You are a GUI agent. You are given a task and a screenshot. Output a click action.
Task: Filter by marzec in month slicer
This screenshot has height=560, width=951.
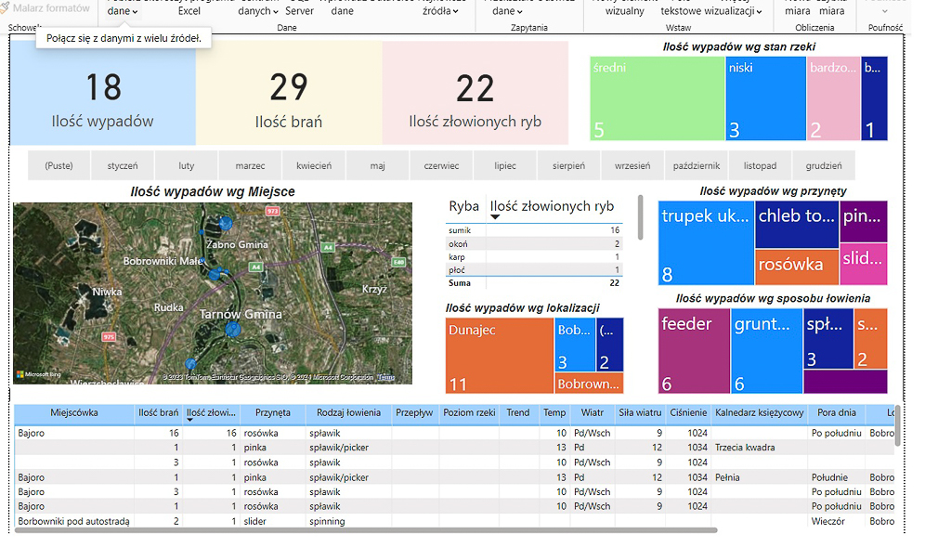click(250, 165)
